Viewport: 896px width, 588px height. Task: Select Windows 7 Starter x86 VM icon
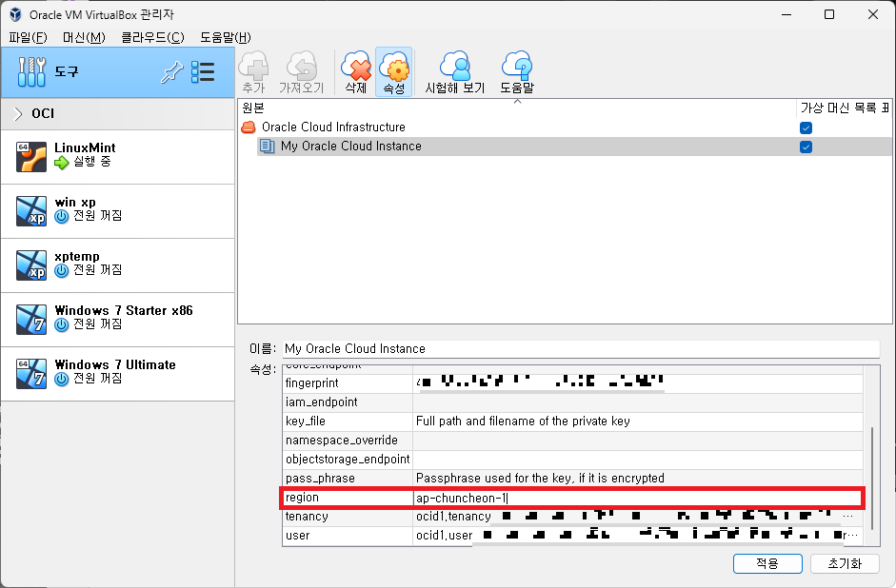(x=31, y=319)
